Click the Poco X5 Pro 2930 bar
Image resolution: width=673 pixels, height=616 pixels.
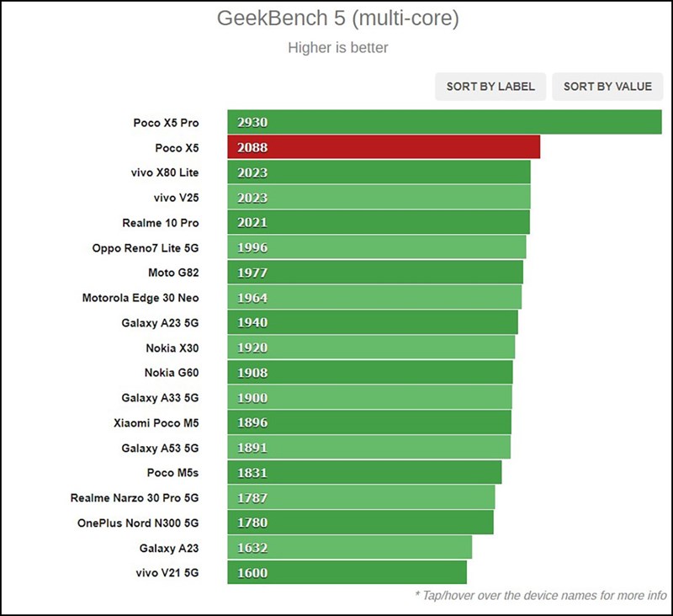tap(444, 123)
